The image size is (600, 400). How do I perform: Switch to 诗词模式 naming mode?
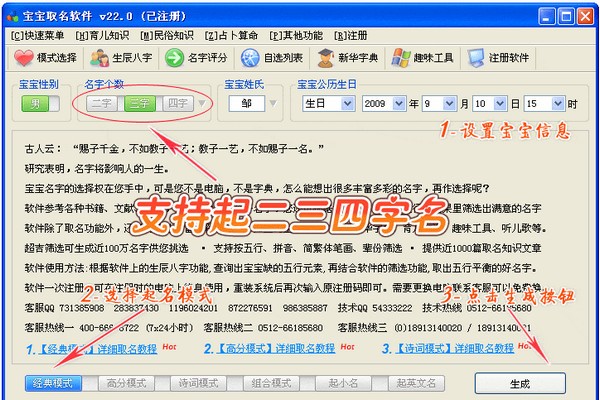198,383
